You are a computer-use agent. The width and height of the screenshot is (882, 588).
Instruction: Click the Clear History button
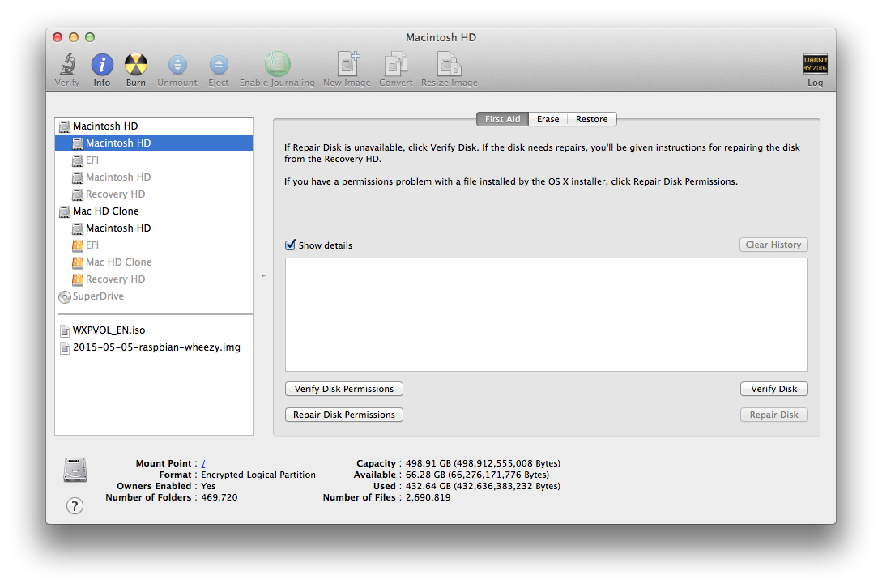coord(773,245)
